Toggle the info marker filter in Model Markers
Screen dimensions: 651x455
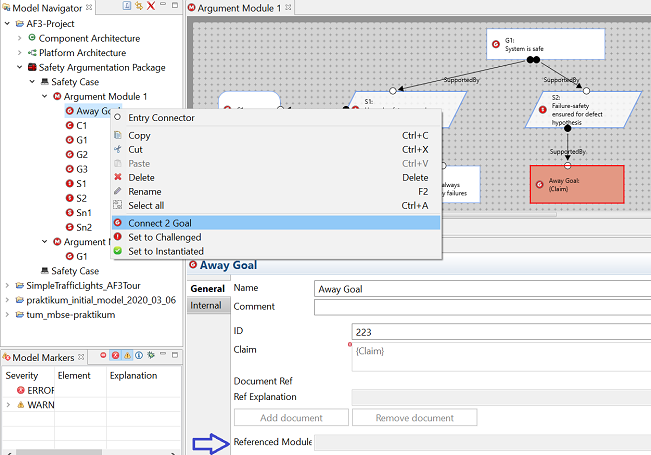pos(139,355)
